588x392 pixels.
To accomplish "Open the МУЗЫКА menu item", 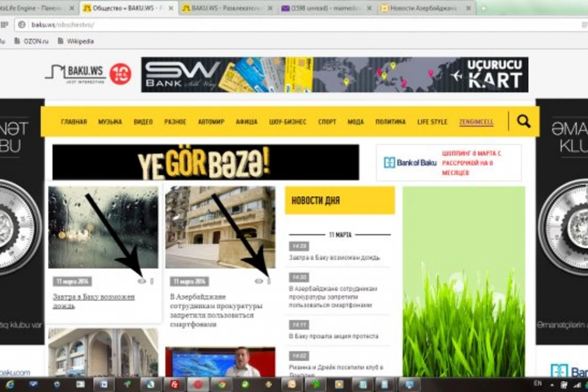I will click(x=110, y=122).
